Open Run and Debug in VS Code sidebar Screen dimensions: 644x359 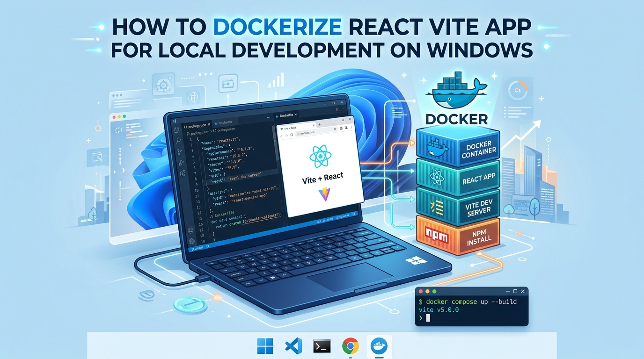[181, 162]
